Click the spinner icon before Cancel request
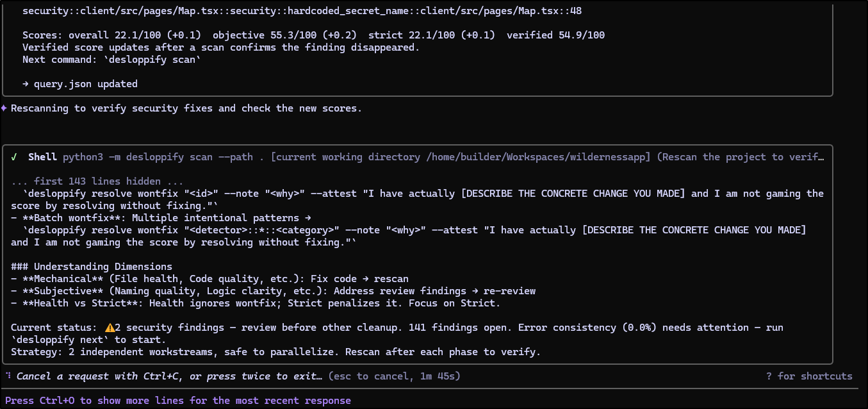The image size is (868, 409). [x=8, y=376]
